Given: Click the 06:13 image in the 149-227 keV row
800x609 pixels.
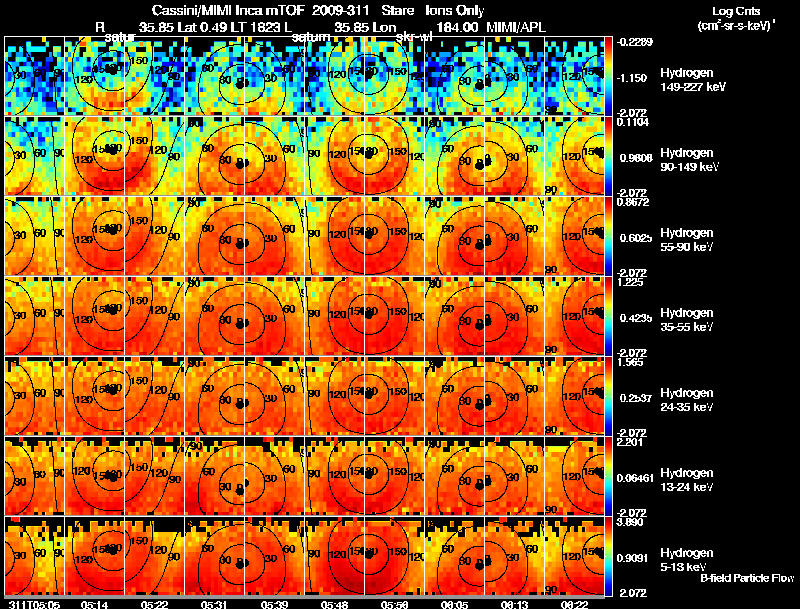Looking at the screenshot, I should (x=514, y=76).
